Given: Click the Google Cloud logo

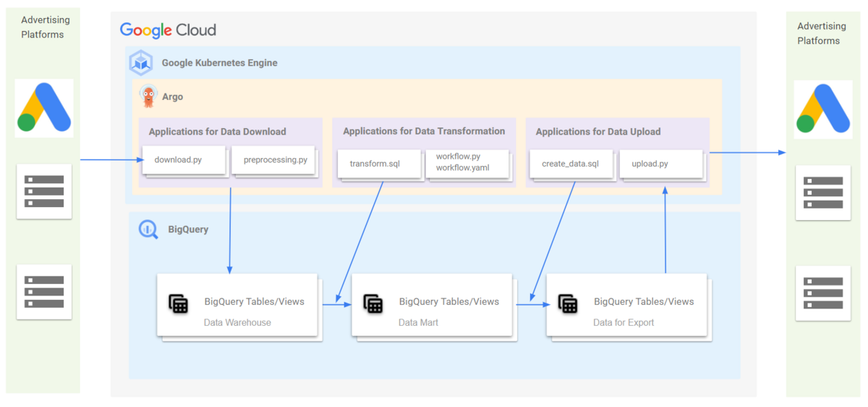Looking at the screenshot, I should point(168,30).
